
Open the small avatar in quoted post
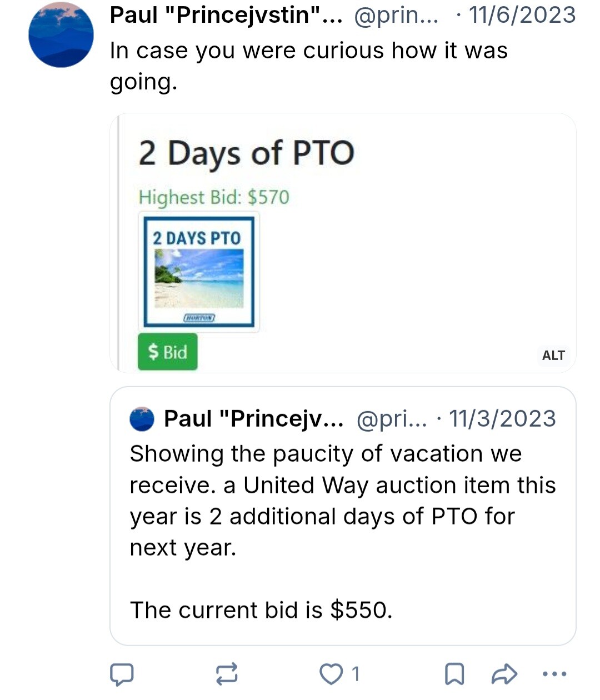(142, 419)
